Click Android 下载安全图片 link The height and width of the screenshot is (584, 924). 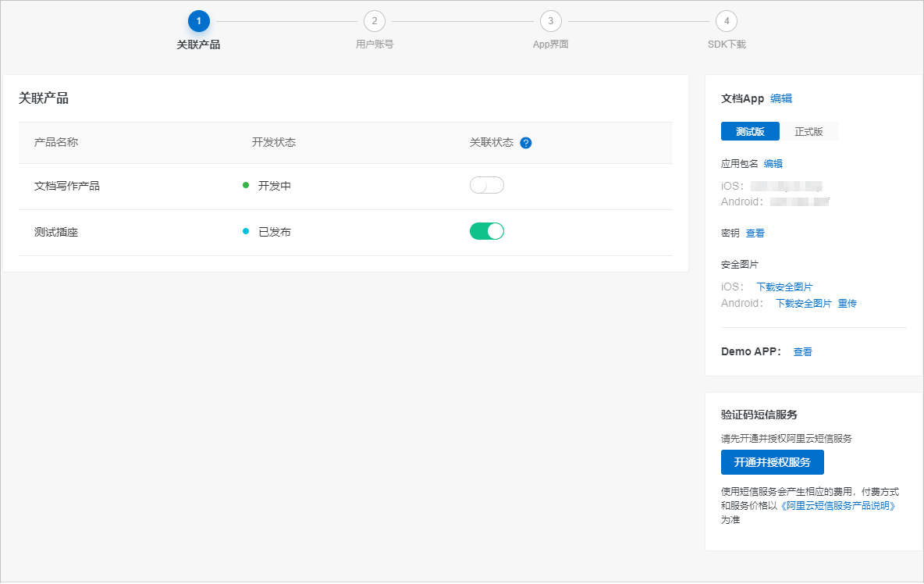(803, 304)
